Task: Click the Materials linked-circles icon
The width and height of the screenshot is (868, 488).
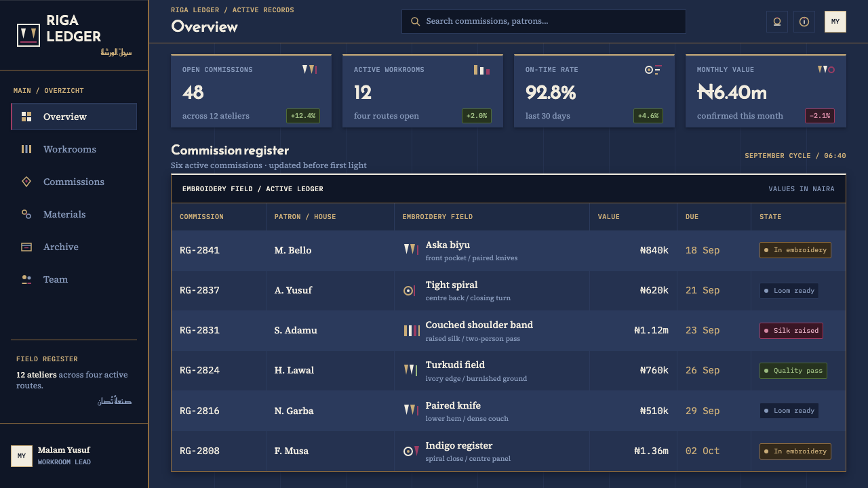Action: (26, 214)
